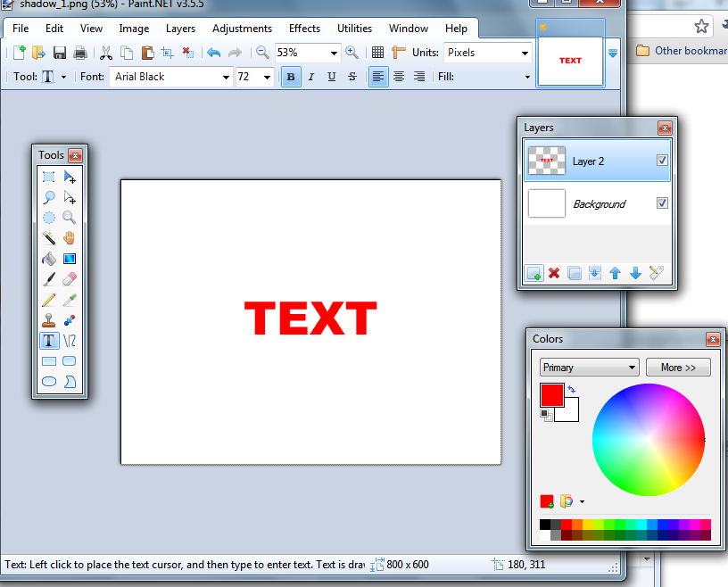The height and width of the screenshot is (587, 728).
Task: Choose the Ellipse Select tool
Action: (49, 218)
